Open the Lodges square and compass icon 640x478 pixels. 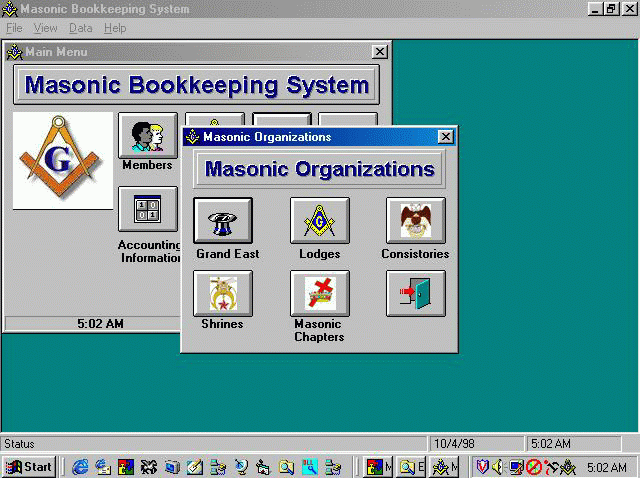pyautogui.click(x=319, y=221)
